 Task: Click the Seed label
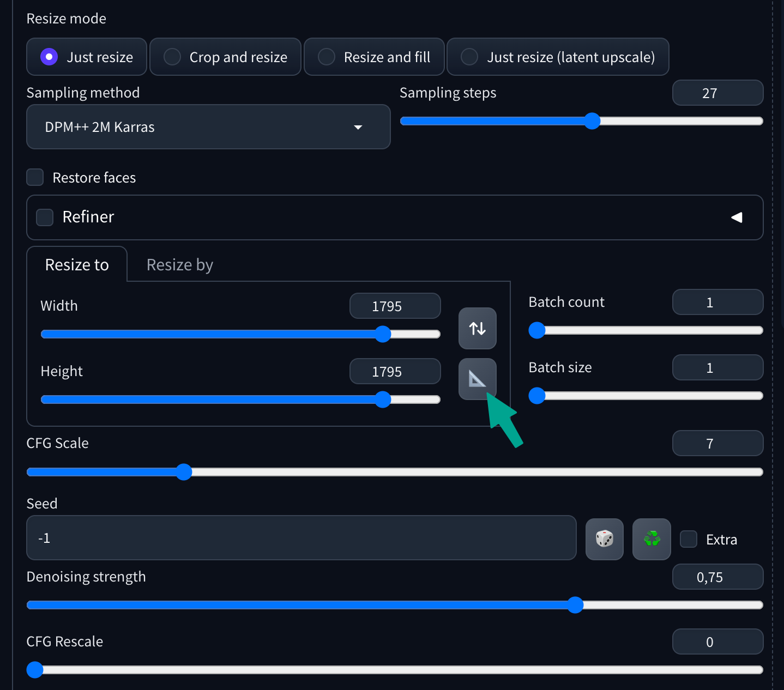tap(42, 504)
